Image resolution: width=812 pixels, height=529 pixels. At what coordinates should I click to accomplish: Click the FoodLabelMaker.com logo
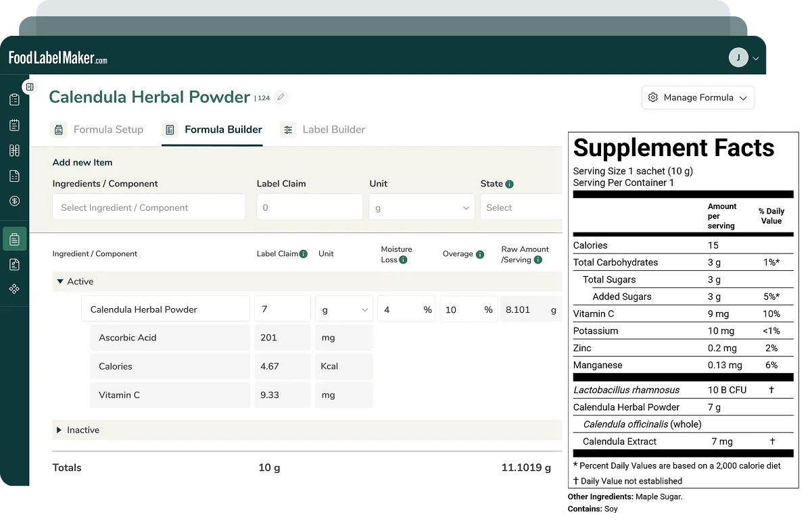click(x=57, y=58)
